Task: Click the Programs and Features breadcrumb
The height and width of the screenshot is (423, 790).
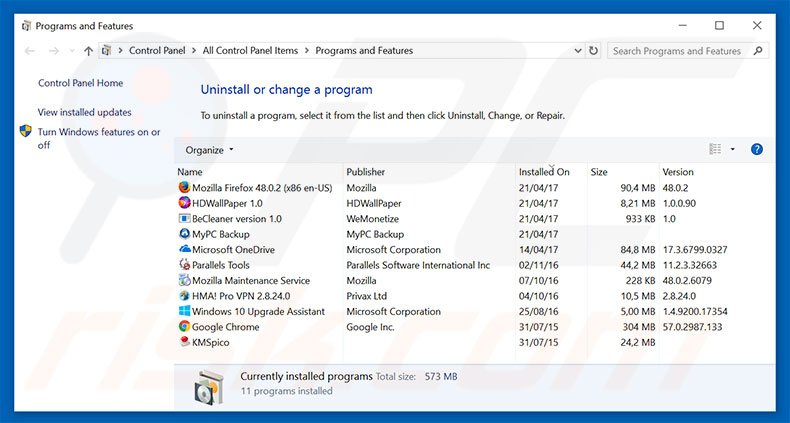Action: click(364, 51)
